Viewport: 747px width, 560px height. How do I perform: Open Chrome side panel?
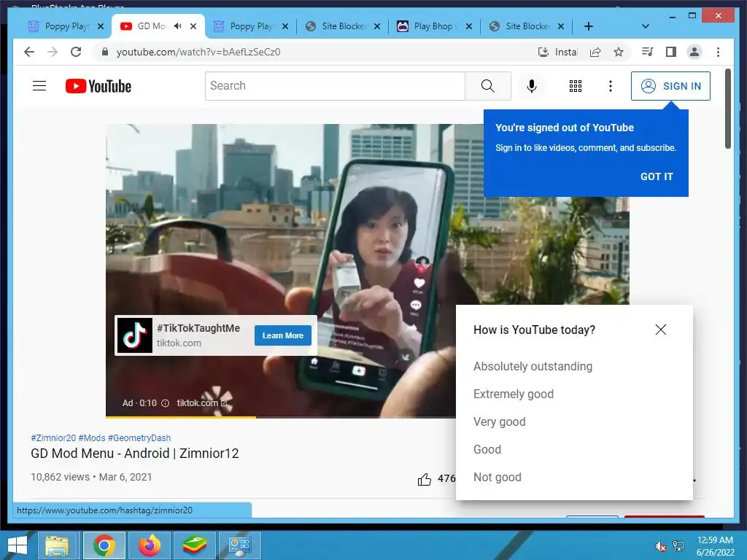[x=671, y=52]
